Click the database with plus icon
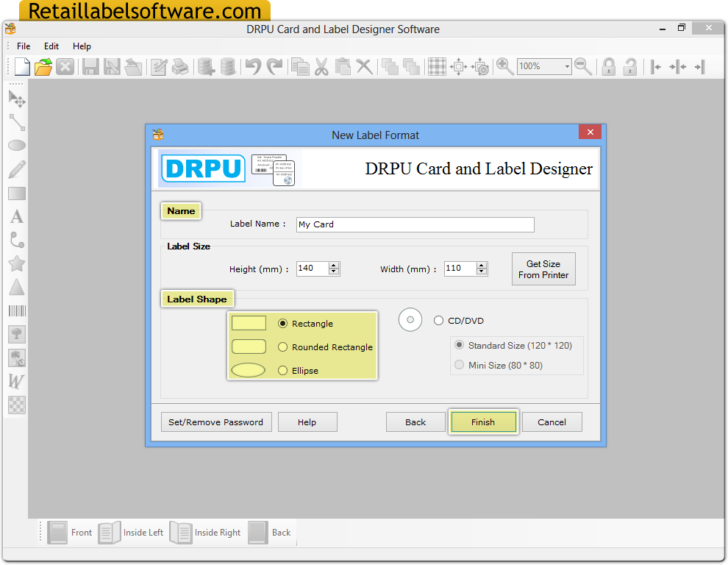Viewport: 728px width, 565px height. tap(206, 66)
